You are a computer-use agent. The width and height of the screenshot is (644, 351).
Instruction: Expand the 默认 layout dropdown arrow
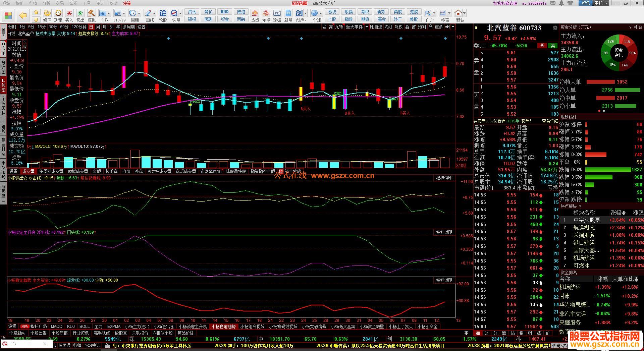[x=465, y=13]
